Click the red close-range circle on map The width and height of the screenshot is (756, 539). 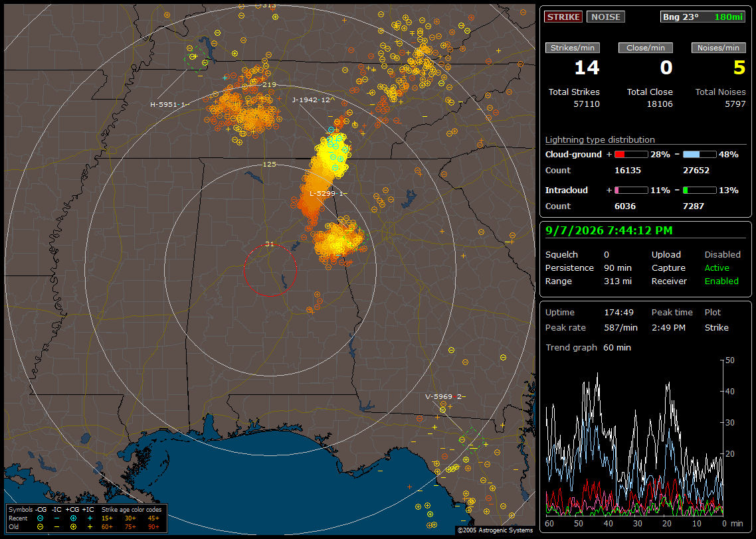[270, 270]
